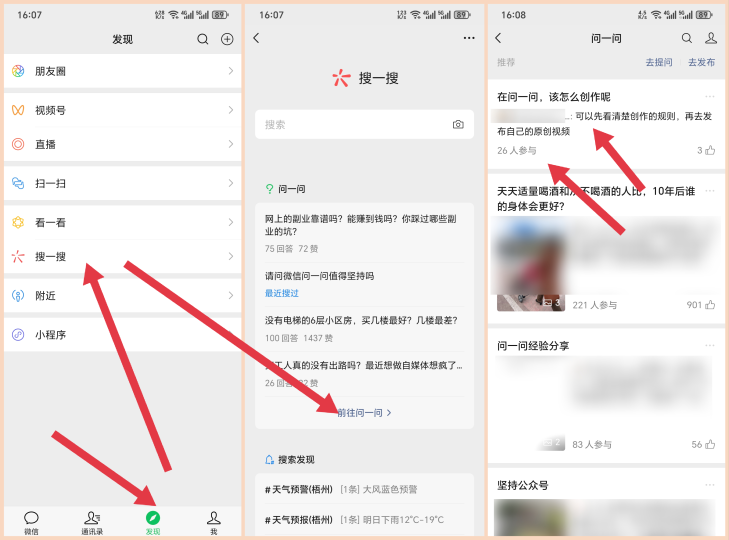Open more options on 坚持公众号 post

(709, 485)
